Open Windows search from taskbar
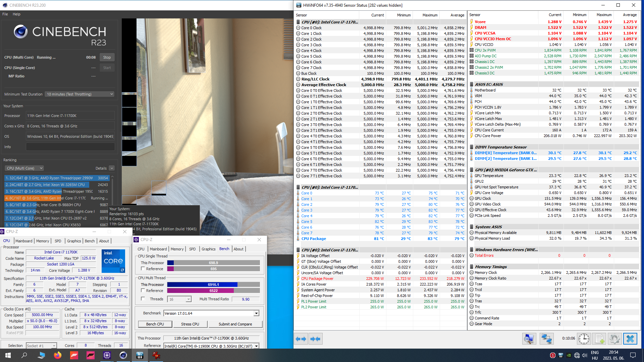 (x=24, y=355)
